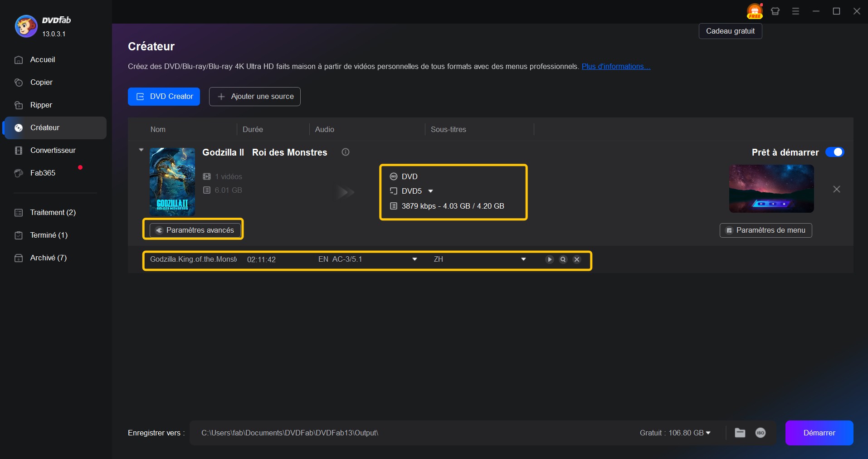Open the EN AC-3/5.1 audio dropdown
Image resolution: width=868 pixels, height=459 pixels.
(x=414, y=259)
